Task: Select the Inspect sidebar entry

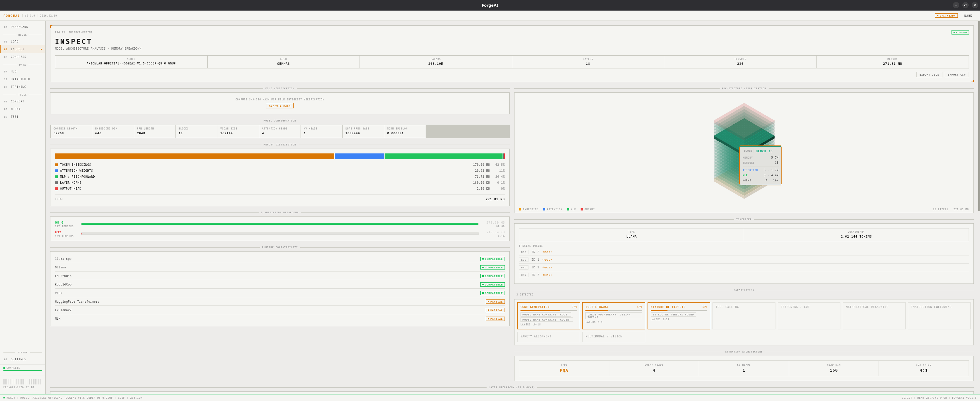Action: (x=23, y=49)
